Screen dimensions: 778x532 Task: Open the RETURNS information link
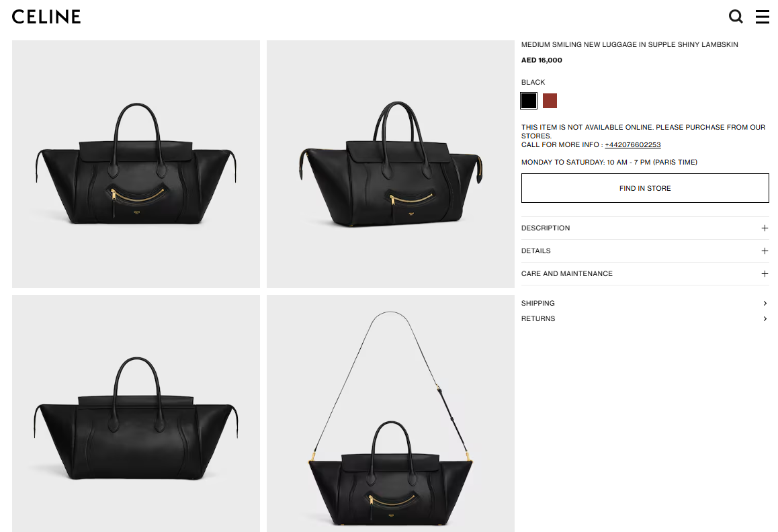(645, 318)
